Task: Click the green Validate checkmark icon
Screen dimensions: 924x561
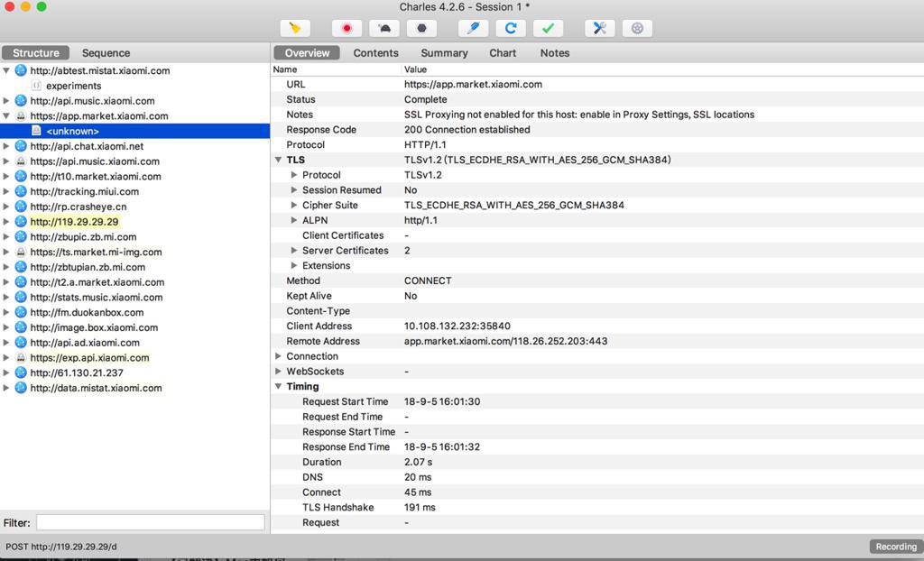Action: pos(548,28)
